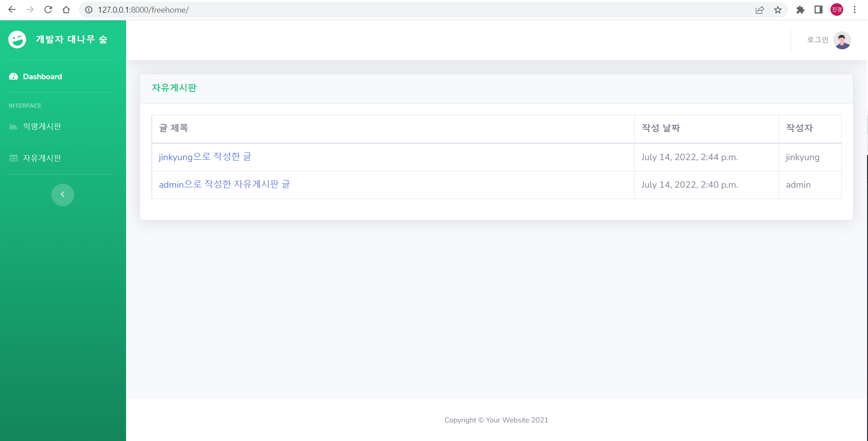868x441 pixels.
Task: Click the 자유게시판 card heading
Action: point(174,88)
